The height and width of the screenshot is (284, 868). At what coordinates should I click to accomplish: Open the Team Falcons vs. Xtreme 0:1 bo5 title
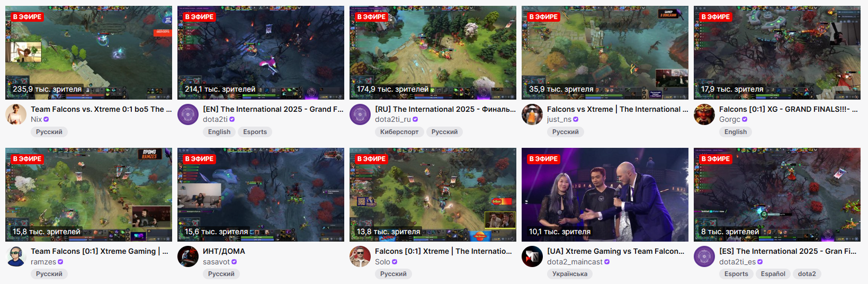point(101,109)
